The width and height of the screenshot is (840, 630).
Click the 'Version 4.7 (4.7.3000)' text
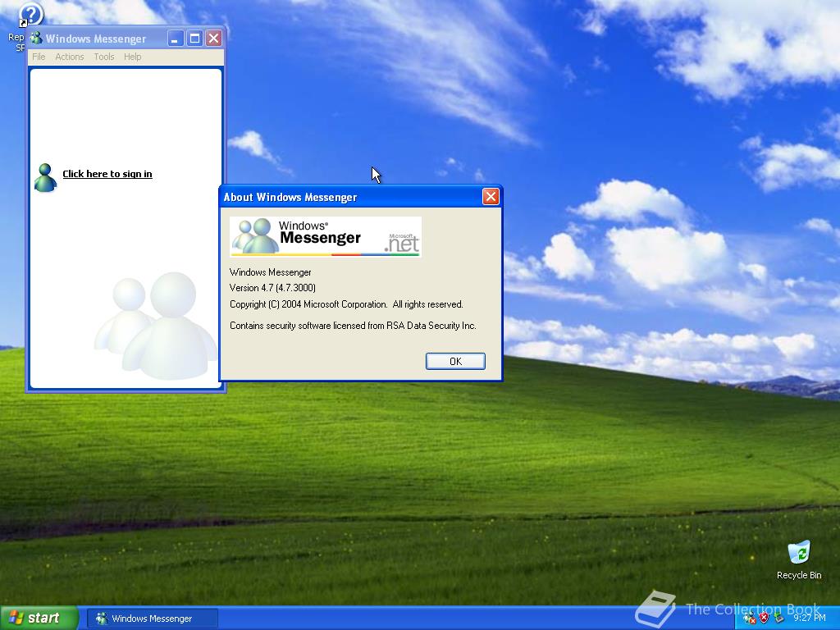pyautogui.click(x=272, y=288)
